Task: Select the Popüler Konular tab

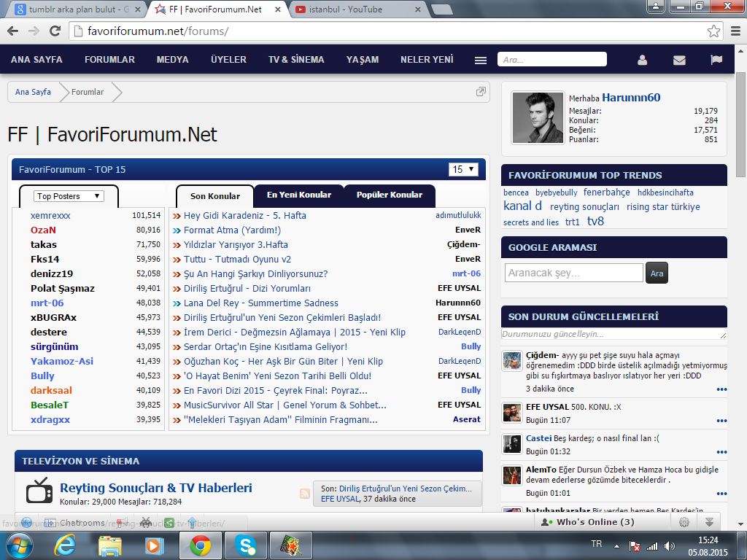Action: [x=389, y=195]
